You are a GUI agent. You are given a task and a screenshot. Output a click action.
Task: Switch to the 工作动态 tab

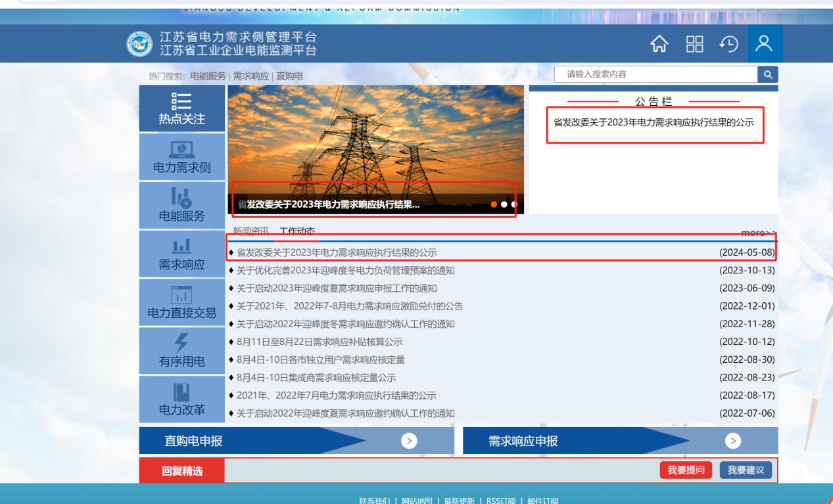point(297,231)
